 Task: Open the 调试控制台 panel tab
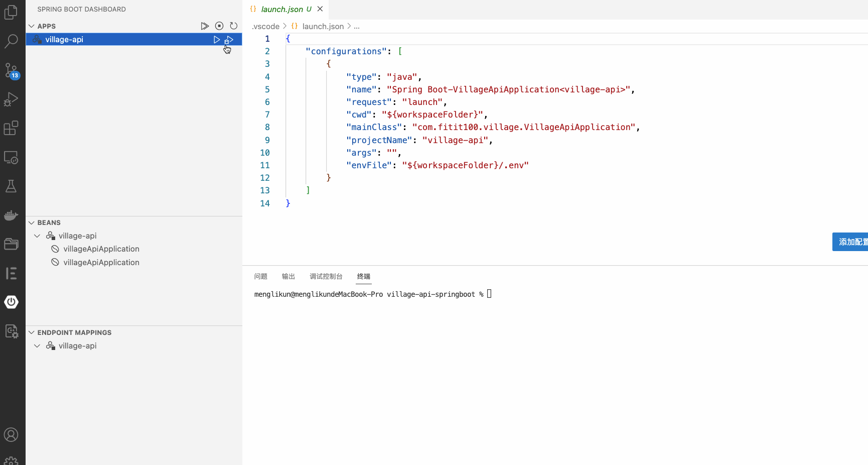[x=326, y=276]
